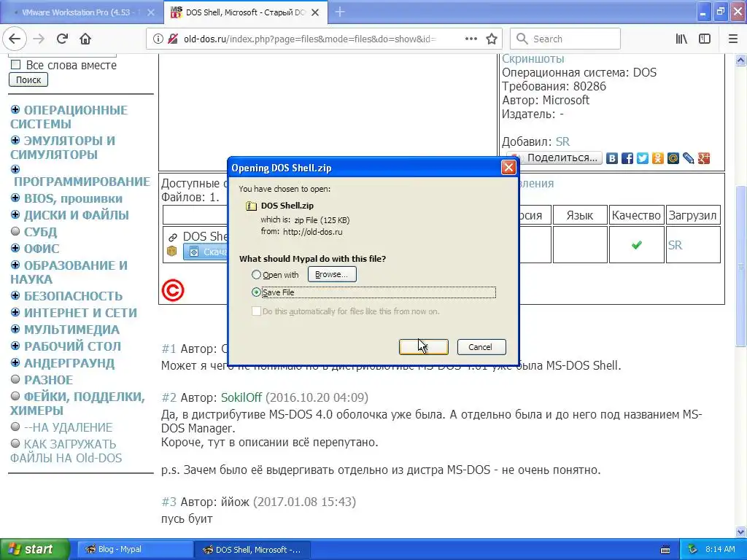Viewport: 747px width, 560px height.
Task: Click the forward navigation arrow
Action: click(x=39, y=39)
